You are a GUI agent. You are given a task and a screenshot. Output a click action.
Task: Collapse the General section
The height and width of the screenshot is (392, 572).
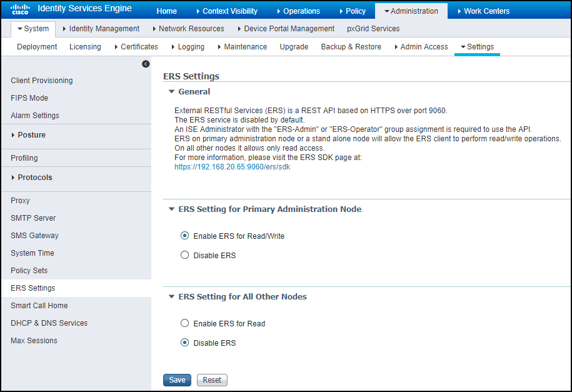(171, 92)
